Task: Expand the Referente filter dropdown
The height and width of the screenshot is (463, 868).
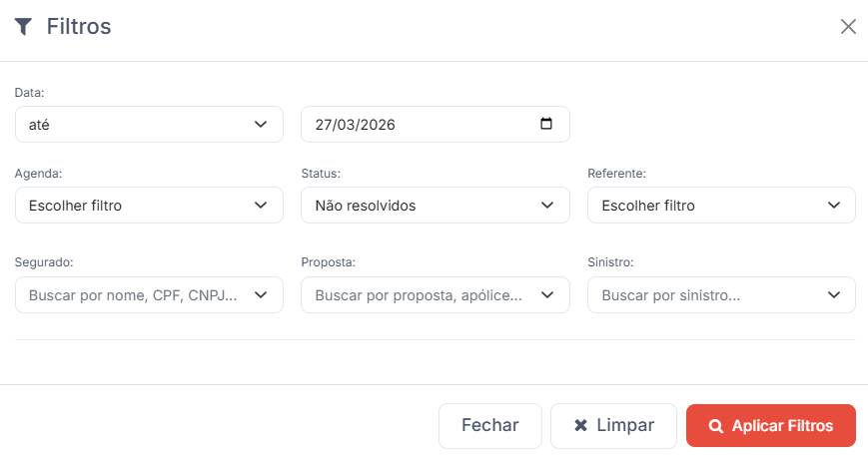Action: click(x=721, y=206)
